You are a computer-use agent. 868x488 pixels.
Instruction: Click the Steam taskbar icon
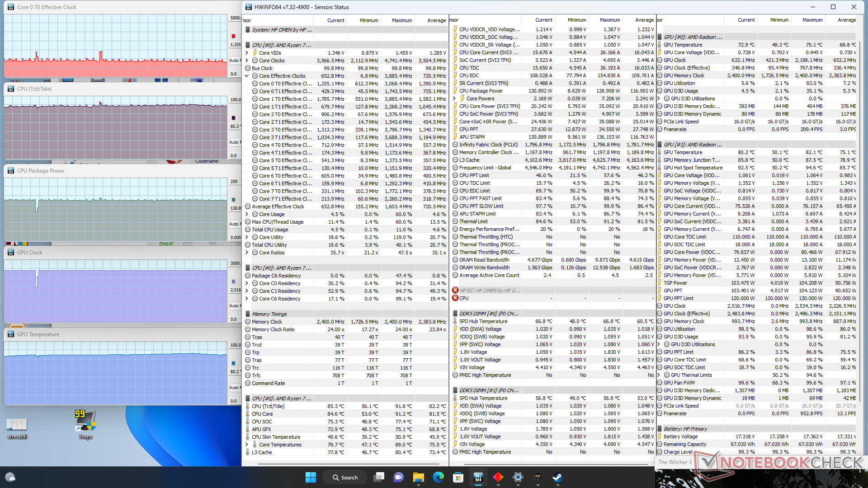[x=557, y=477]
